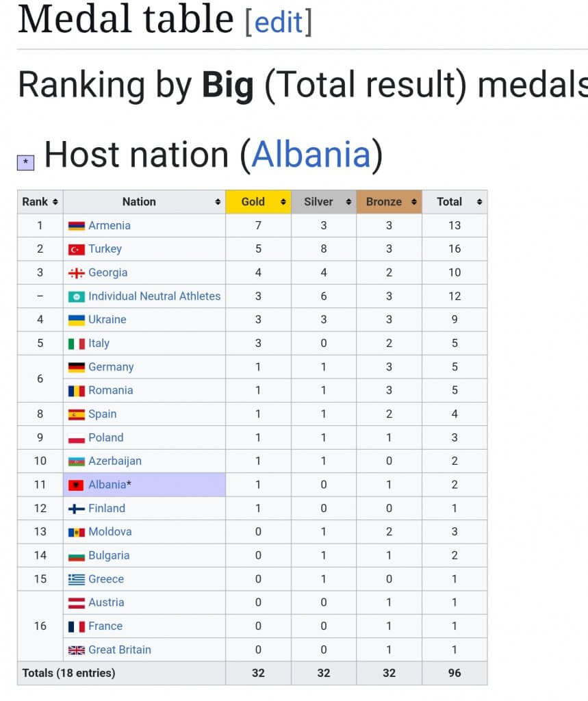Click the host nation legend color box
Image resolution: width=588 pixels, height=701 pixels.
pyautogui.click(x=25, y=162)
